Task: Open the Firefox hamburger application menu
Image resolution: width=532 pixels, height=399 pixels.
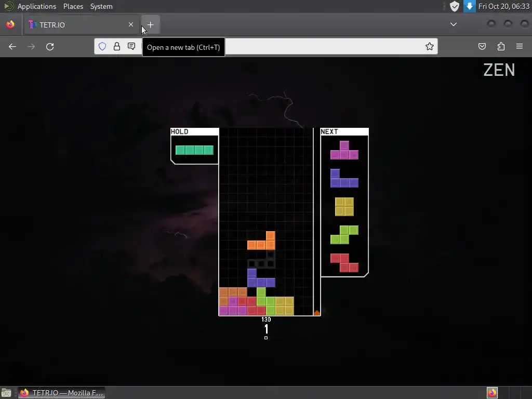Action: (520, 46)
